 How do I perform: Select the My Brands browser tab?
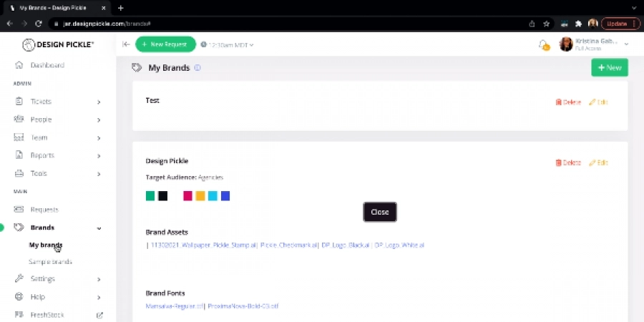click(x=57, y=8)
